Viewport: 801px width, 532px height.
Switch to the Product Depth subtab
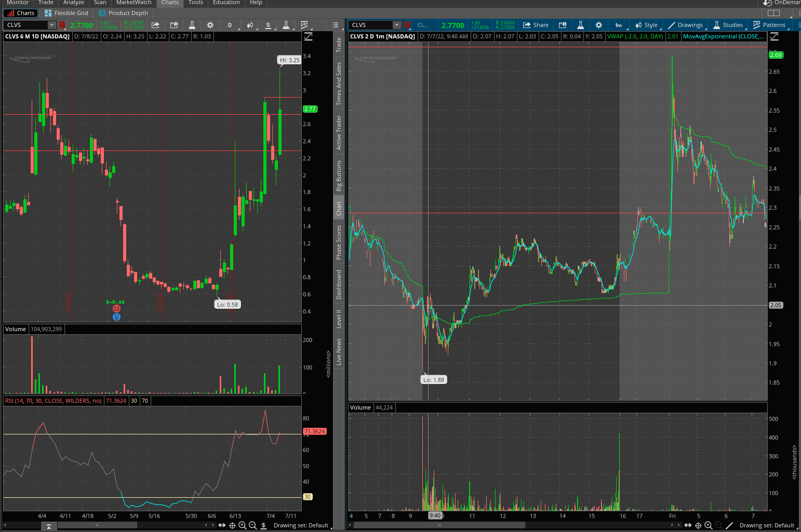124,13
